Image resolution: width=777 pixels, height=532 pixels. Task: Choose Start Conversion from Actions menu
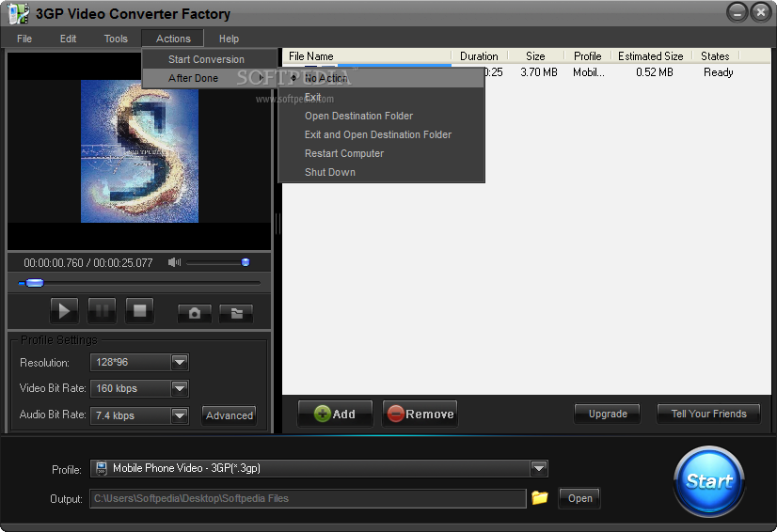tap(210, 59)
